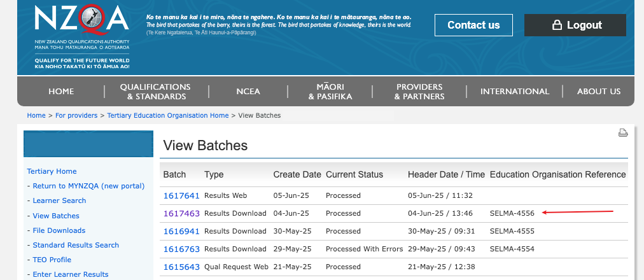This screenshot has width=644, height=280.
Task: Click the Processed With Errors status
Action: (x=364, y=249)
